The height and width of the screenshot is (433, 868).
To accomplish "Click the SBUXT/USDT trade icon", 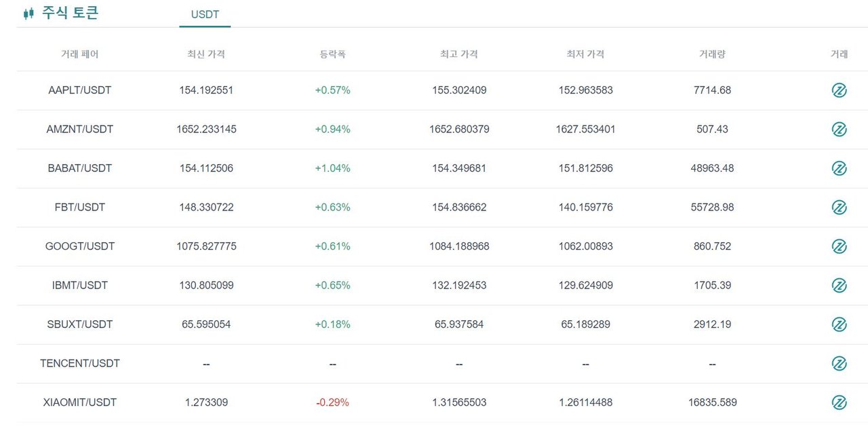I will click(x=839, y=324).
